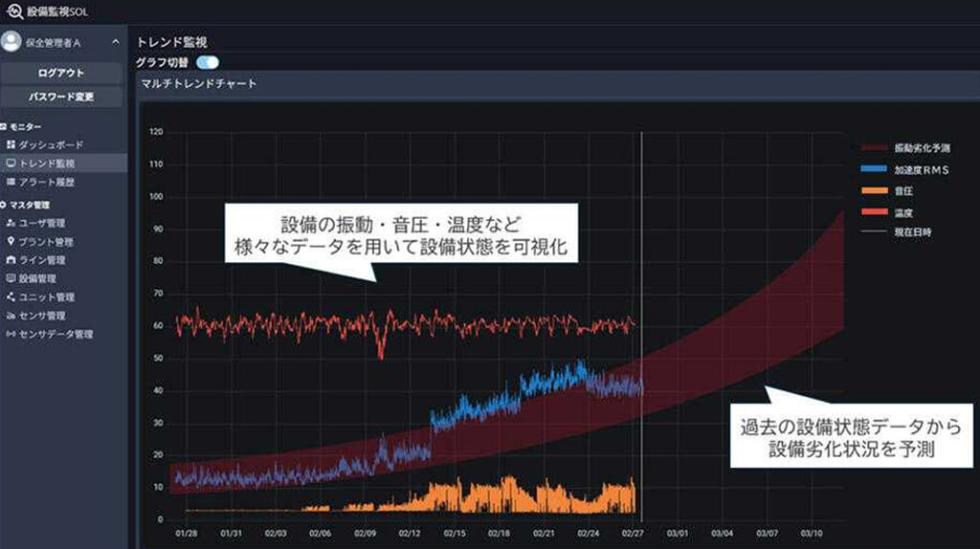Screen dimensions: 980x549
Task: Click the トレンド監視 page heading
Action: (172, 42)
